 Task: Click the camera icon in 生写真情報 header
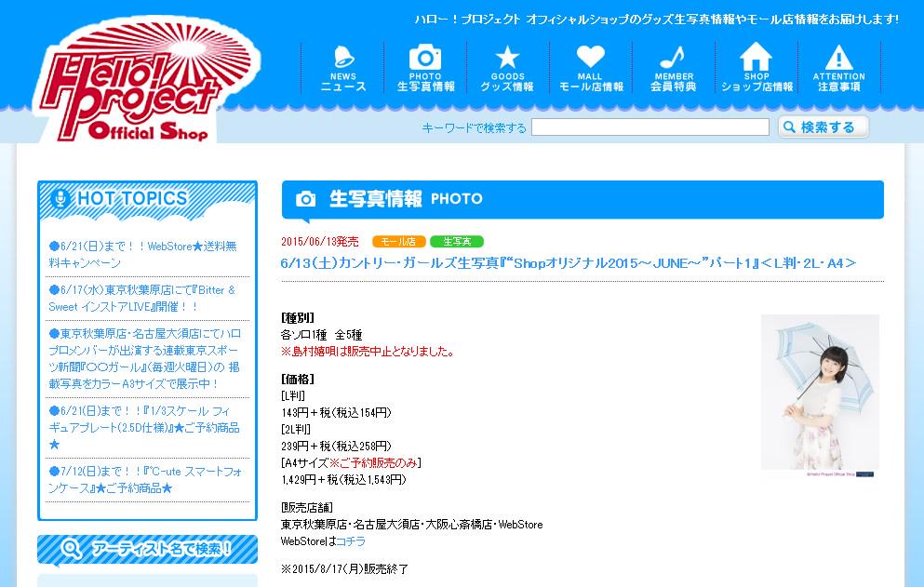(305, 199)
